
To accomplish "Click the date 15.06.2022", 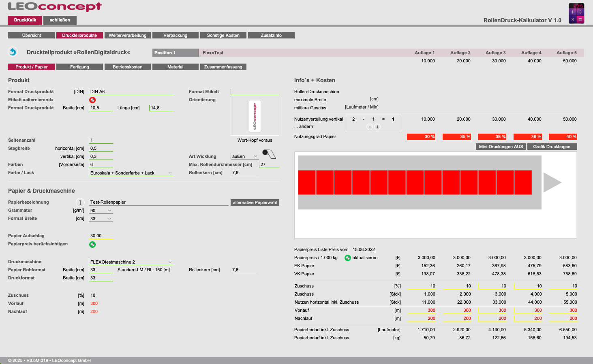I will point(364,249).
